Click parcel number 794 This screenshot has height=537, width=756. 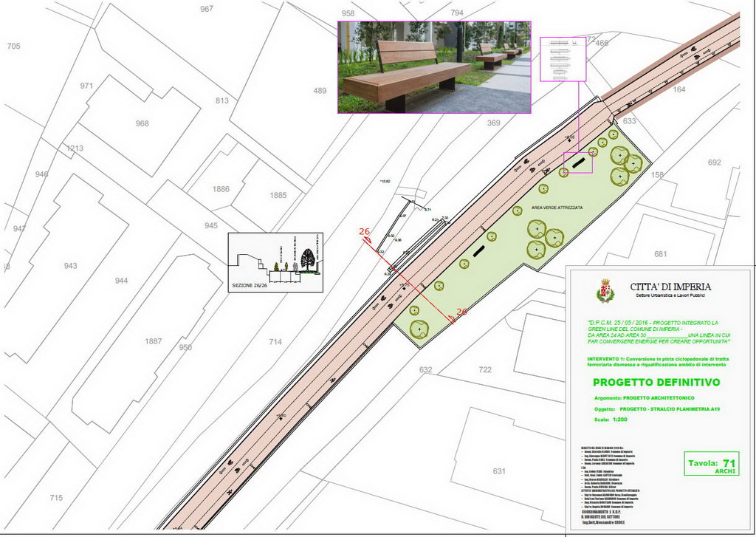click(456, 13)
